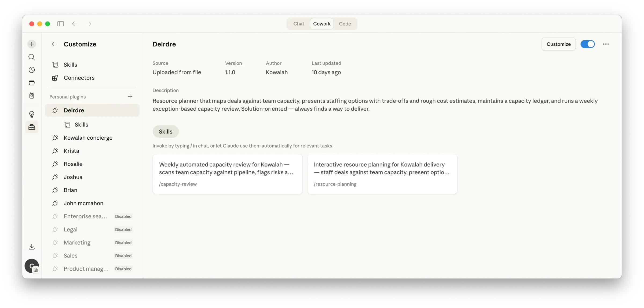Switch to the Chat tab
This screenshot has height=308, width=644.
298,24
